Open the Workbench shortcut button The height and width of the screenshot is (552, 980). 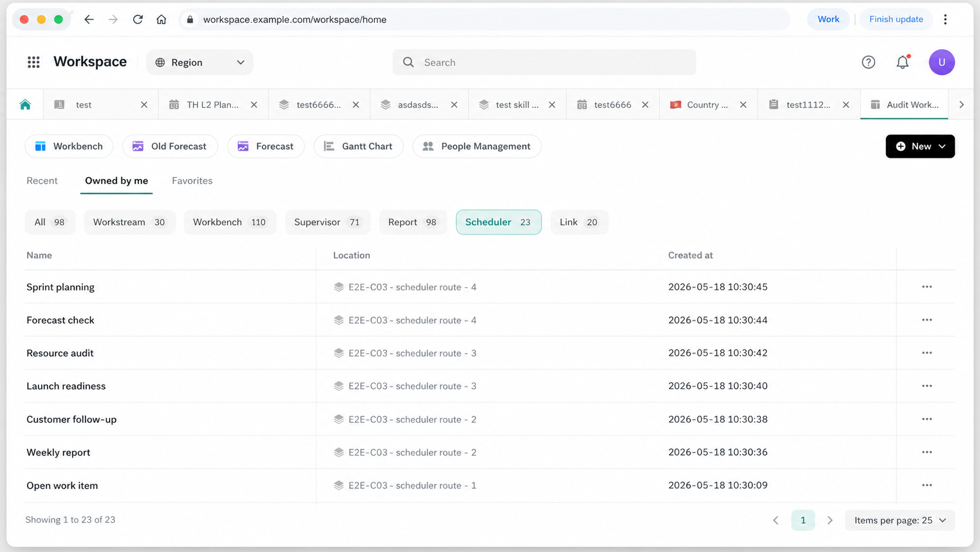[x=69, y=146]
